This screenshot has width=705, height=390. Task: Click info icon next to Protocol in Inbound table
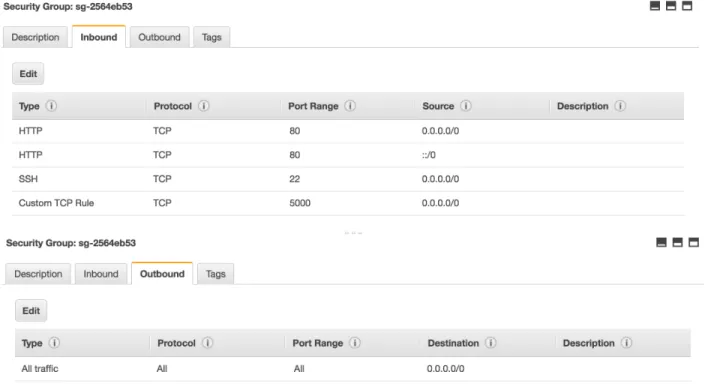coord(204,106)
